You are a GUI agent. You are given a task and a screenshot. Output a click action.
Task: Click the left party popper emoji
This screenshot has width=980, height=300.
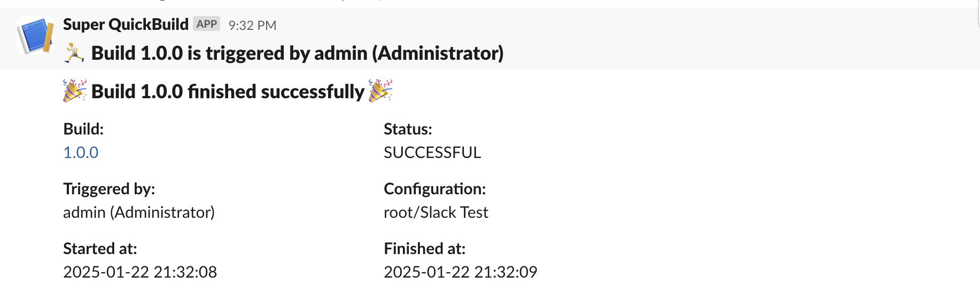[74, 91]
